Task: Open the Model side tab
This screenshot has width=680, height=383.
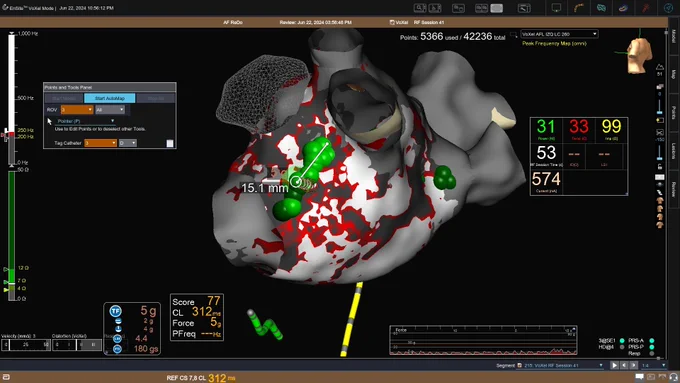Action: tap(673, 36)
